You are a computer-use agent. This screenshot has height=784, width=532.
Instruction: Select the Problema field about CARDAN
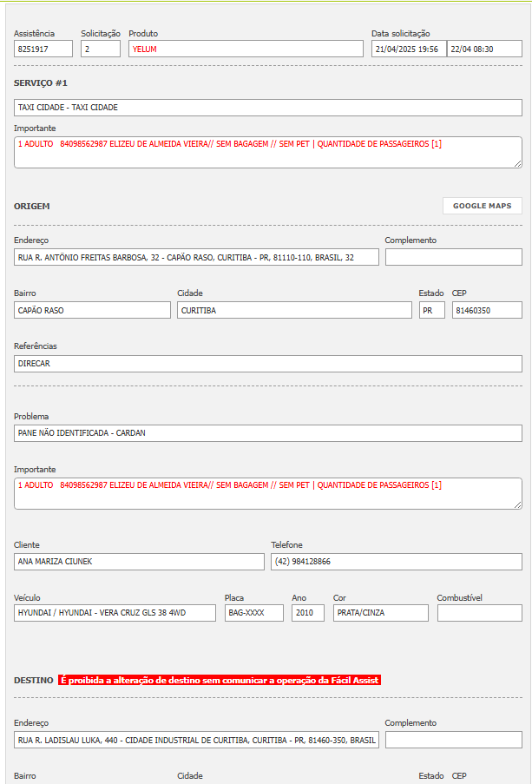point(267,432)
